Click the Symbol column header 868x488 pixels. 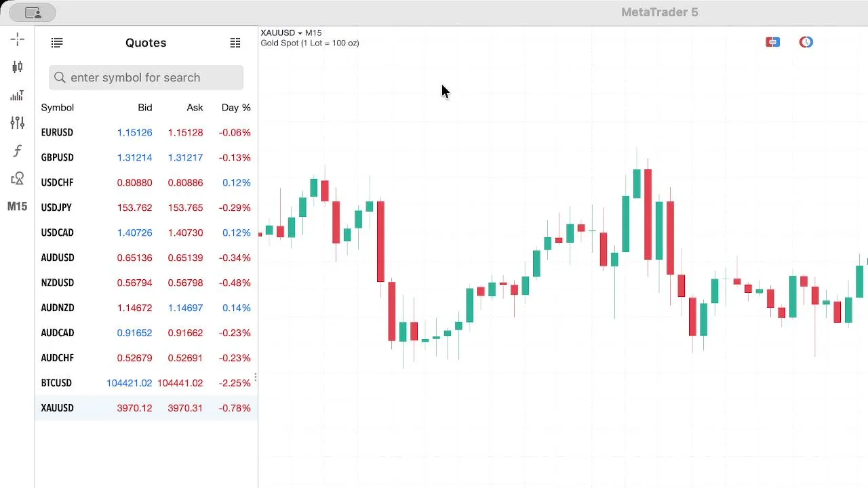click(x=58, y=107)
